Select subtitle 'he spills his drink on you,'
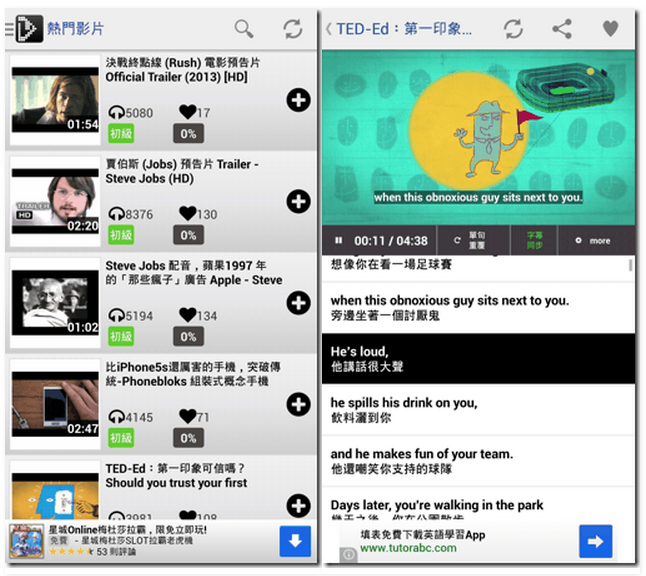The height and width of the screenshot is (576, 646). click(478, 410)
